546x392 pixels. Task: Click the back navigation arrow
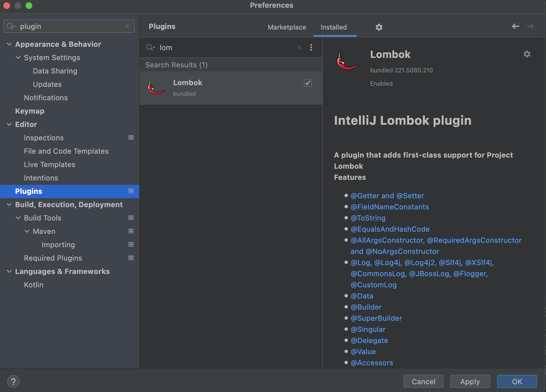[x=515, y=26]
